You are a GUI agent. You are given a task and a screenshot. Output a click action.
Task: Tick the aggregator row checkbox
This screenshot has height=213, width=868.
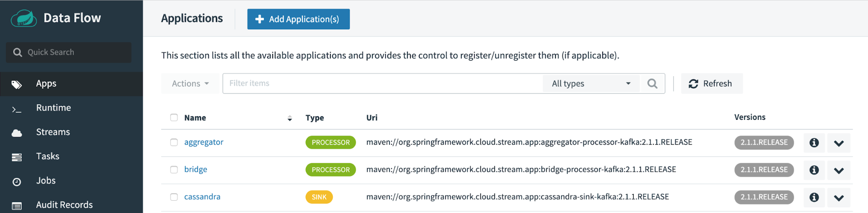[174, 142]
